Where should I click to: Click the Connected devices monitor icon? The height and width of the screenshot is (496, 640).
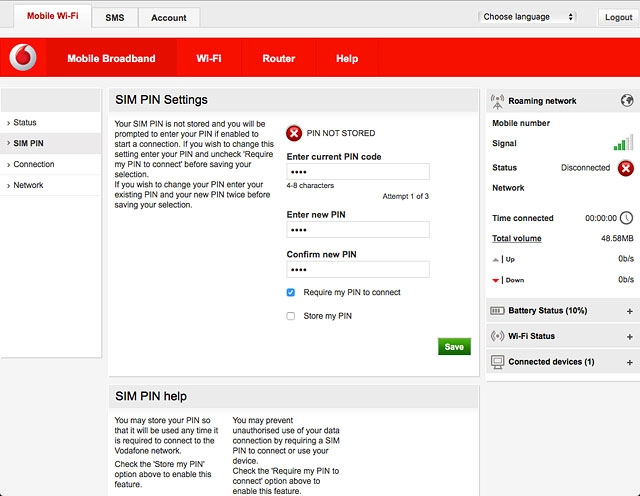coord(498,361)
